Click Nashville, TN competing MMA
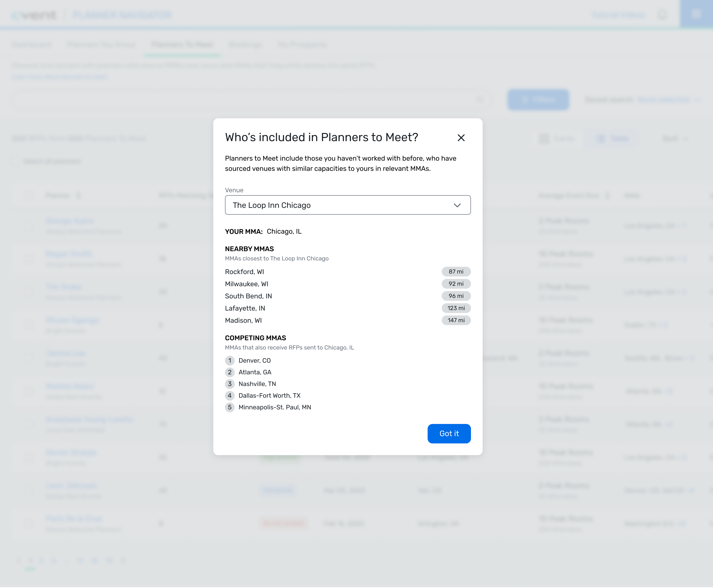713x588 pixels. point(257,384)
